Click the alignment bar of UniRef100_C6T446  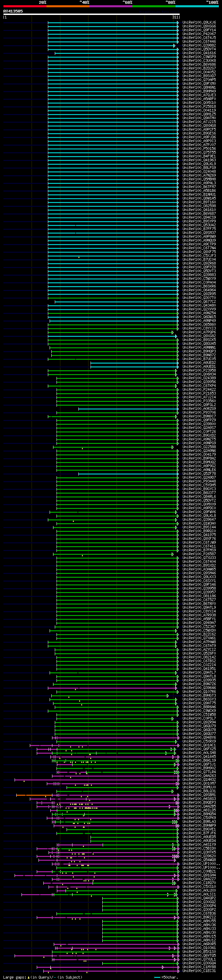click(113, 41)
